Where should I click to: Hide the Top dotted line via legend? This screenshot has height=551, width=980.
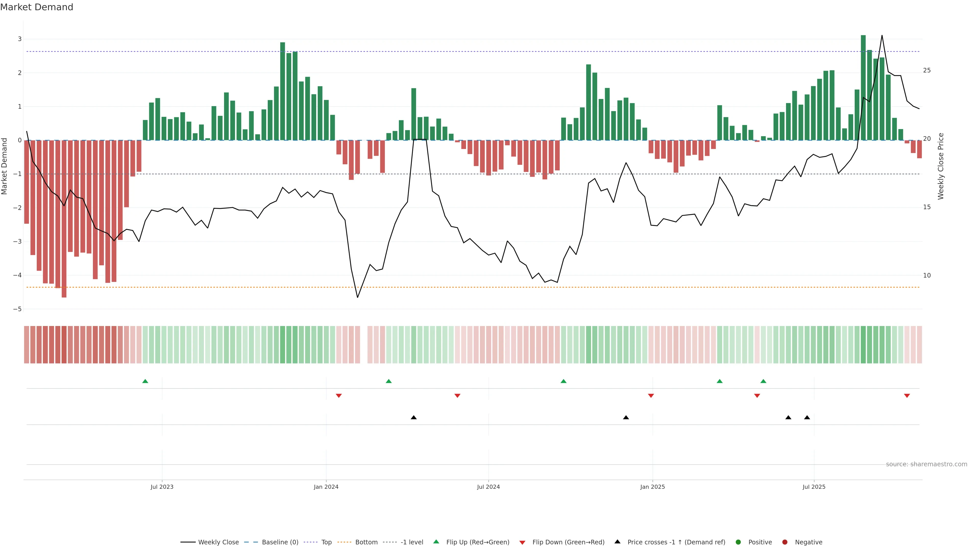click(326, 542)
